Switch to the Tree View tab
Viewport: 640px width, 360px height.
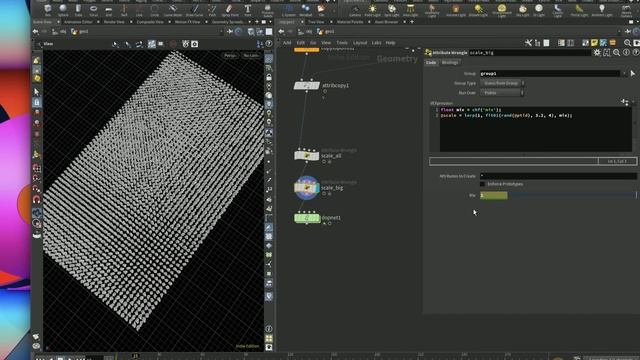click(x=316, y=22)
